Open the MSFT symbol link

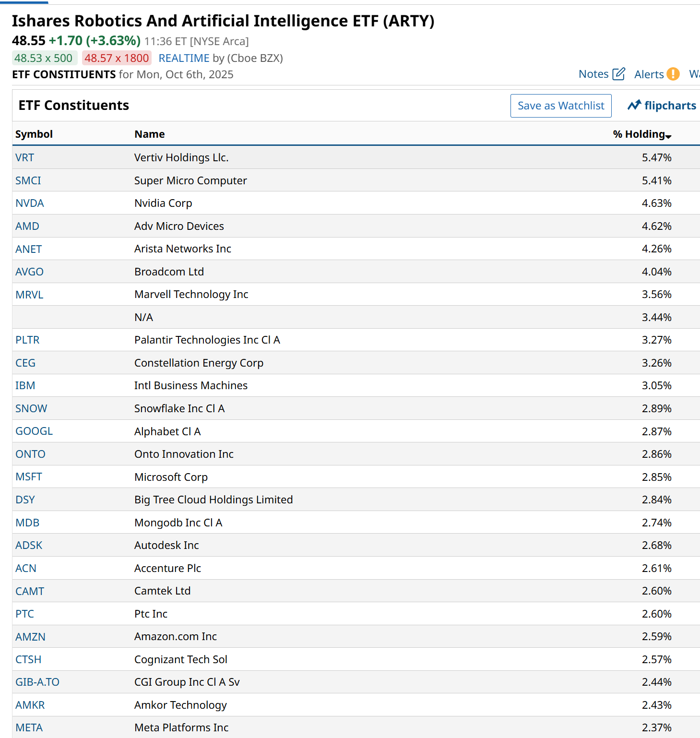point(29,476)
